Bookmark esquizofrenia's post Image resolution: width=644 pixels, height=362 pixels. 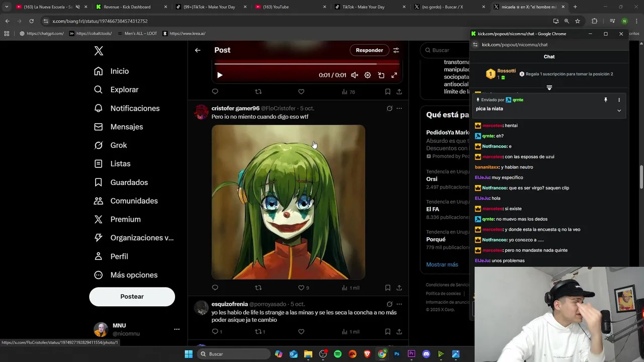[387, 331]
